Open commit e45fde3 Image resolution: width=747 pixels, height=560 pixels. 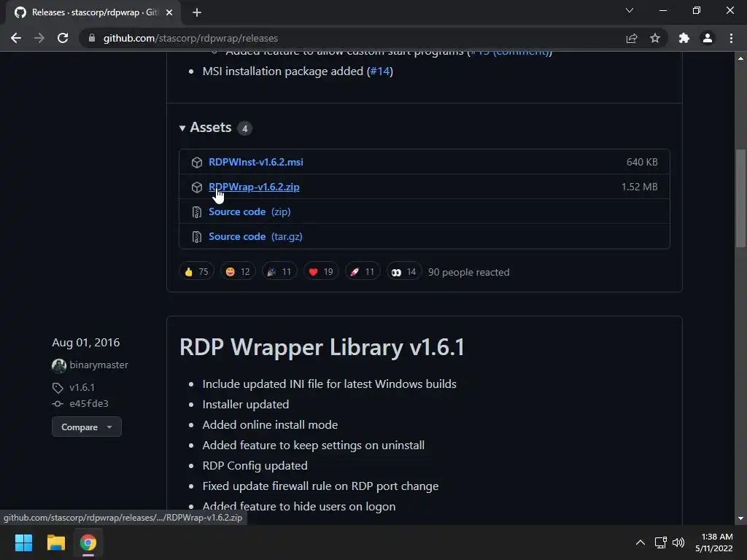tap(89, 403)
